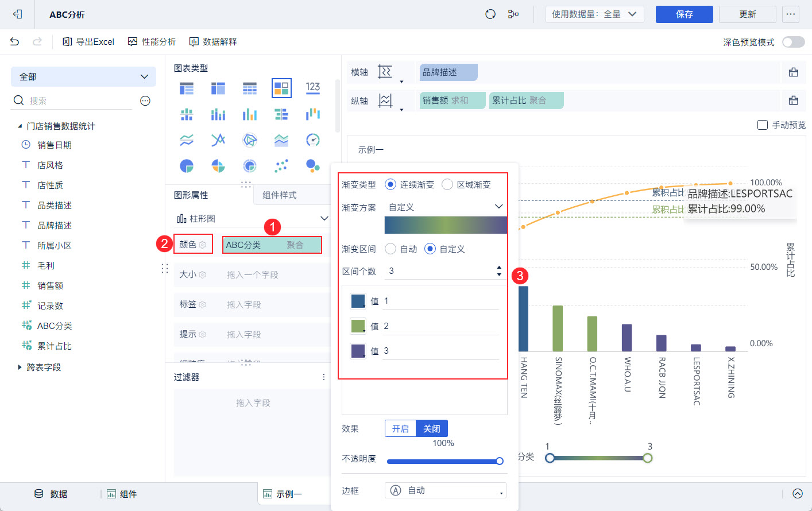Screen dimensions: 812x511
Task: Exit the ABC分析 editor via back icon
Action: [17, 14]
